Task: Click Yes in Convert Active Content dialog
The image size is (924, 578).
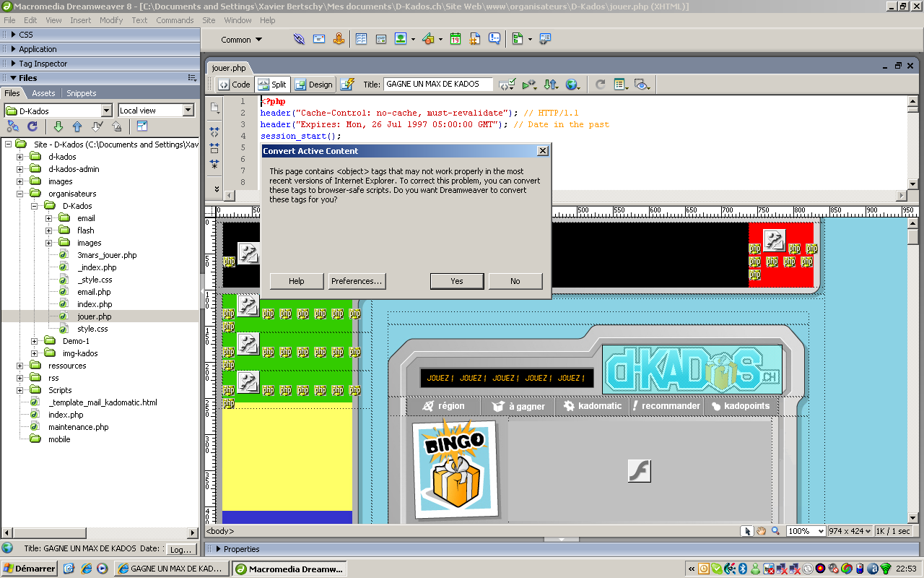Action: (457, 281)
